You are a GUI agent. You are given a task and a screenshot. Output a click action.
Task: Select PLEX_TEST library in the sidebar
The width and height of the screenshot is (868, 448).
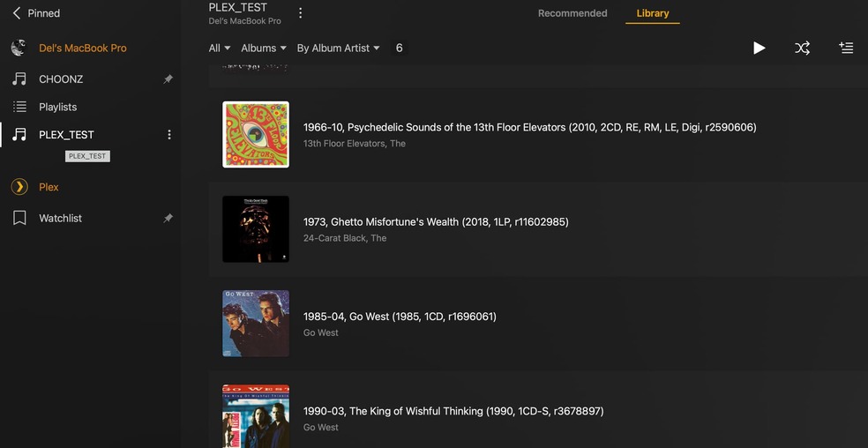66,135
